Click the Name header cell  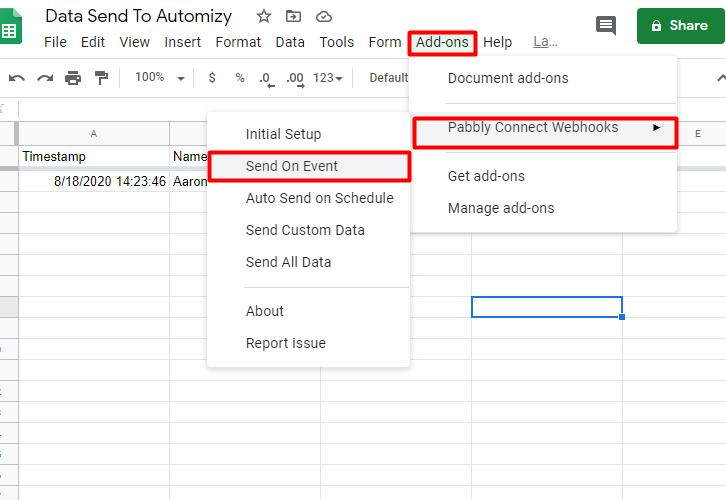click(189, 156)
